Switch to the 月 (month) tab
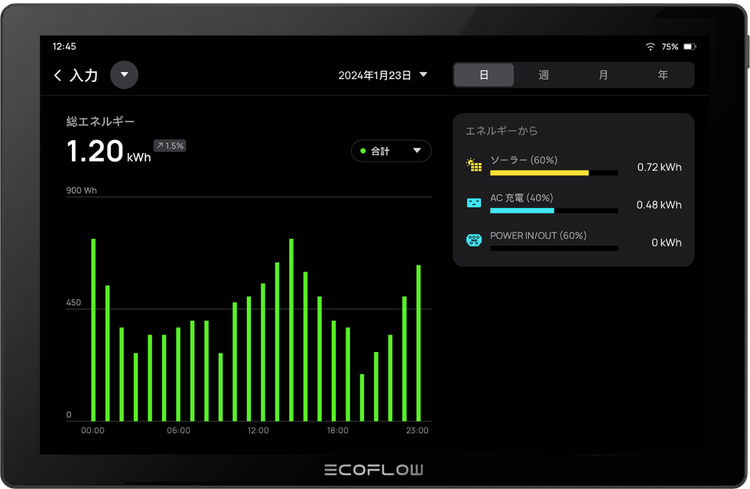 tap(603, 75)
